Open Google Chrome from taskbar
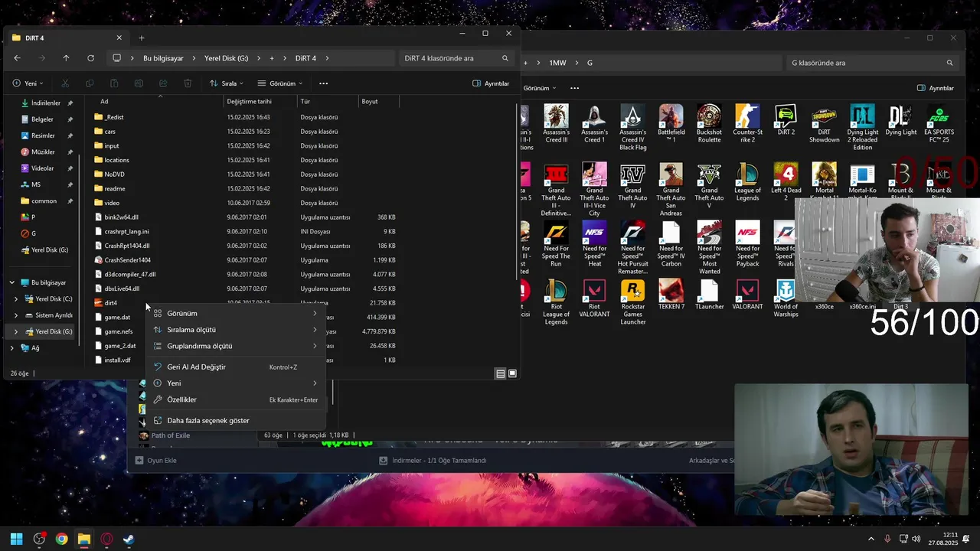 (61, 539)
